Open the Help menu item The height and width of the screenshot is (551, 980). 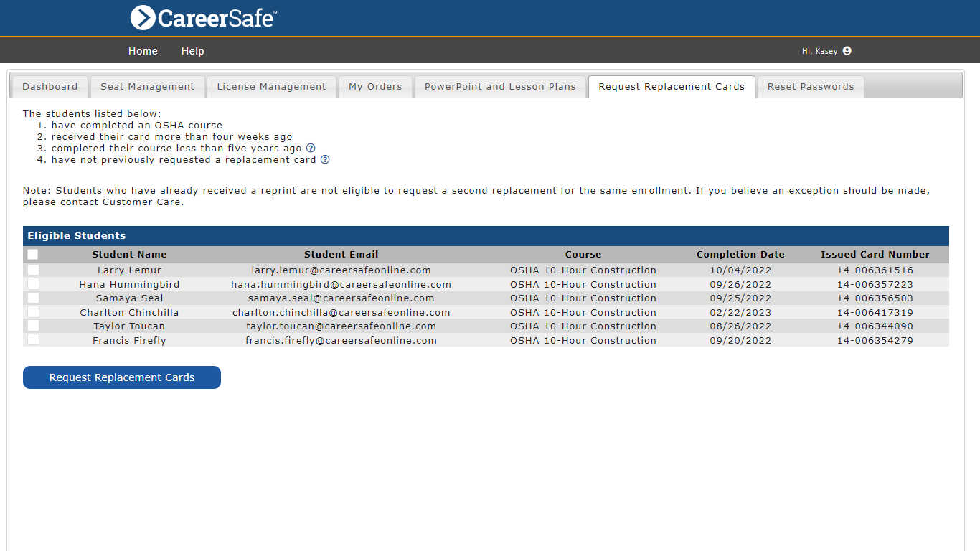point(192,51)
